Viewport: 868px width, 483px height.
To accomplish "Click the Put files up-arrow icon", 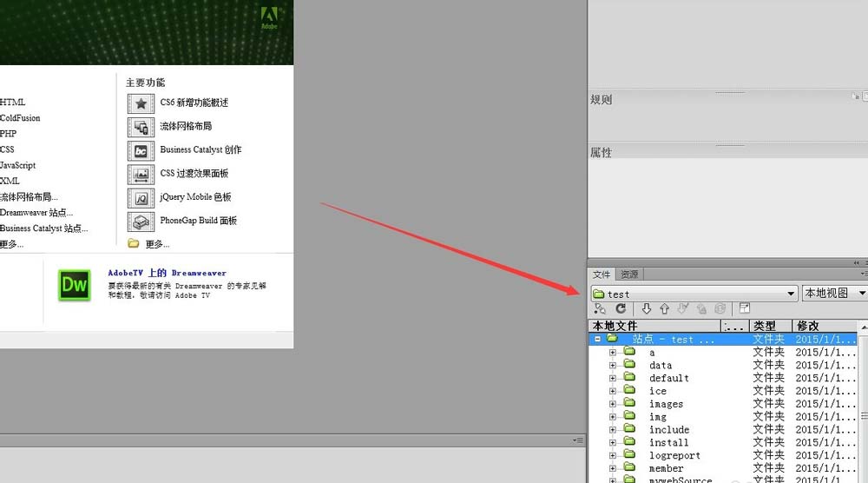I will pos(664,308).
